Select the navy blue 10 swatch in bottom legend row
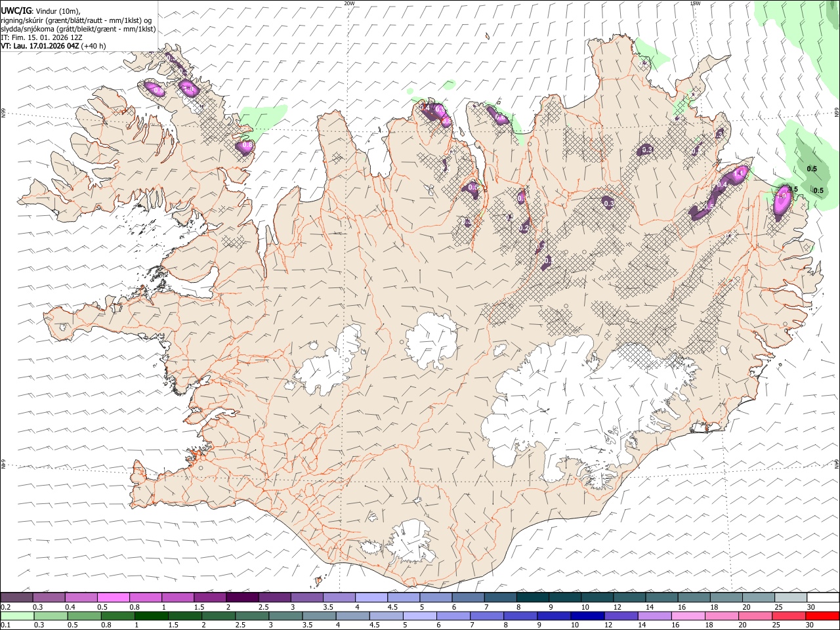This screenshot has width=840, height=630. [587, 616]
